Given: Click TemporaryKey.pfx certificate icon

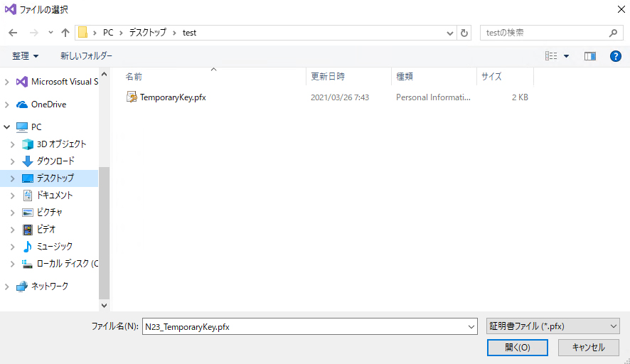Looking at the screenshot, I should (x=132, y=97).
